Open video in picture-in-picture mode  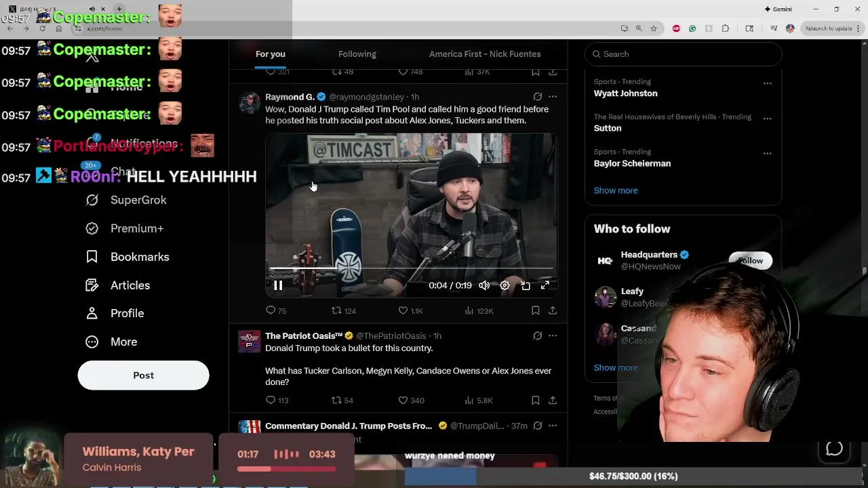click(526, 285)
